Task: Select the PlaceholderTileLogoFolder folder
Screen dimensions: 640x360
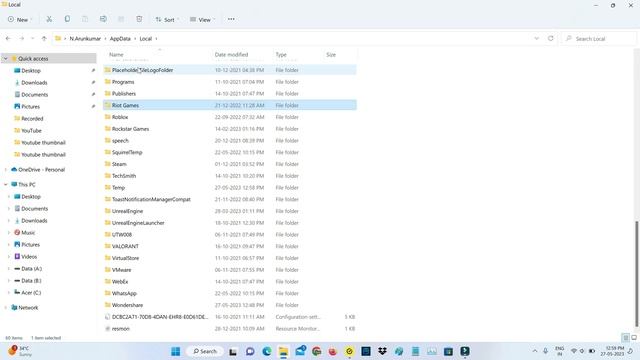Action: click(230, 70)
